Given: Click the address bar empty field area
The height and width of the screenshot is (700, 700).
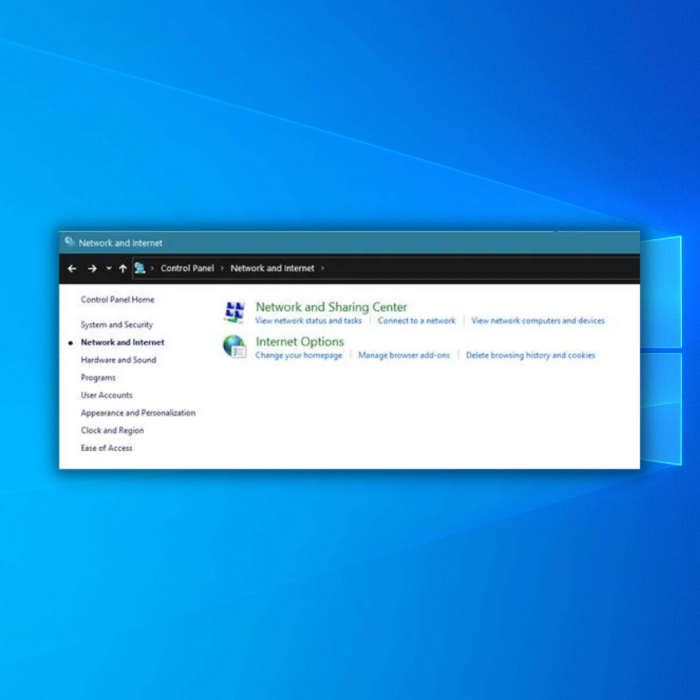Looking at the screenshot, I should tap(482, 268).
